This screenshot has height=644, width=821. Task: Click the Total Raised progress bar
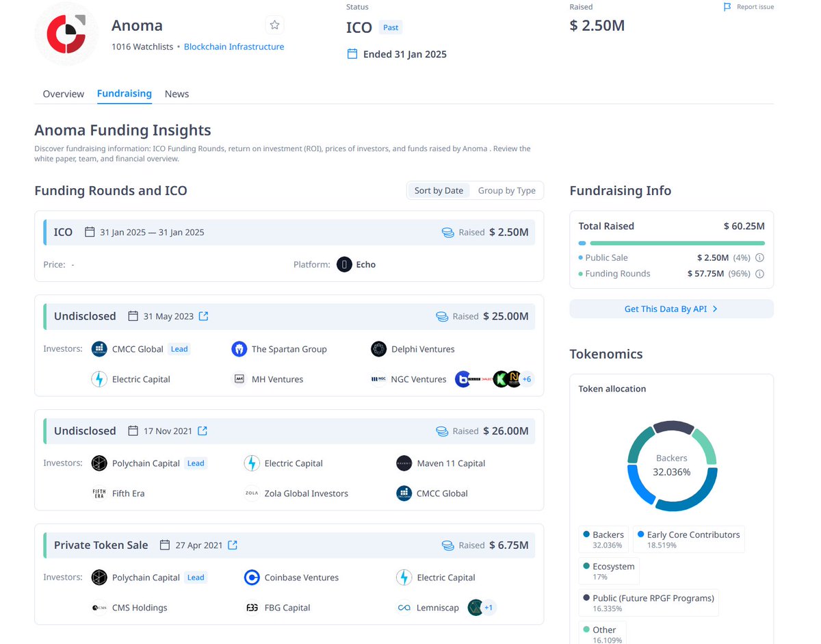tap(671, 243)
